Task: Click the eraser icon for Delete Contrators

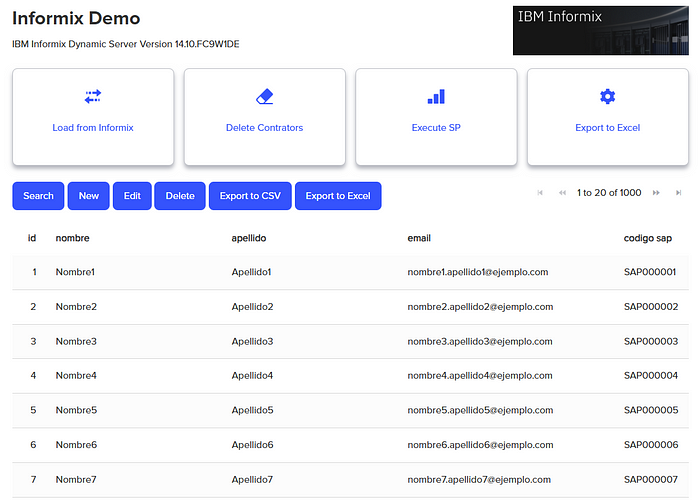Action: pyautogui.click(x=265, y=97)
